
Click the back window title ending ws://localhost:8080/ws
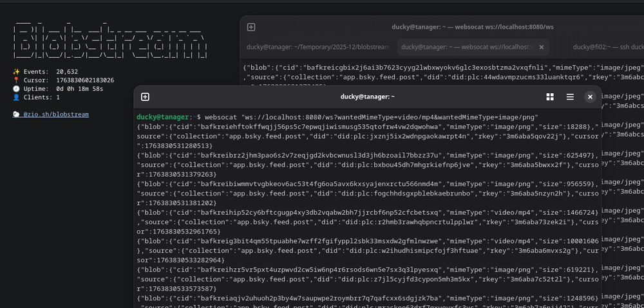472,27
